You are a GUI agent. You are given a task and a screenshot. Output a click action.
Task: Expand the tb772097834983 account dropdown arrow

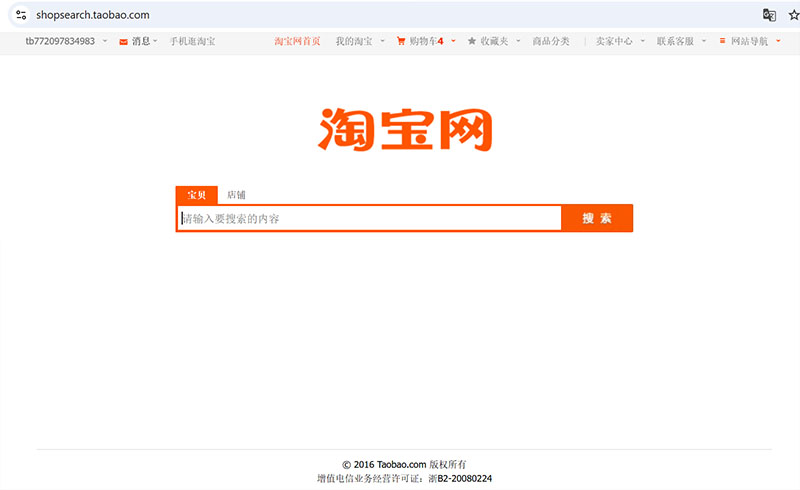tap(105, 41)
